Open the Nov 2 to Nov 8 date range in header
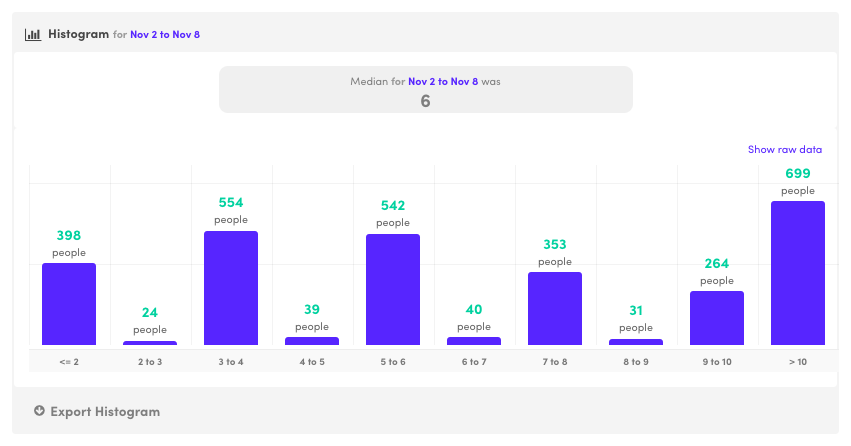The image size is (851, 446). 165,34
